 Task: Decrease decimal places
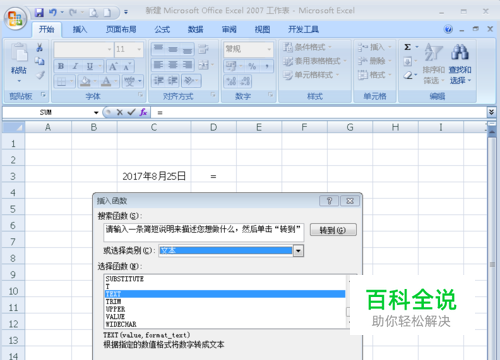pos(245,81)
